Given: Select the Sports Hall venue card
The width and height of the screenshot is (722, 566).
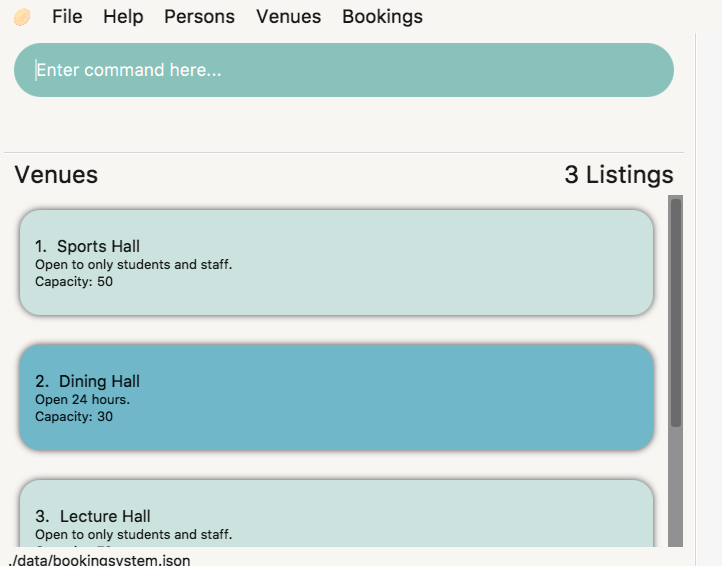Looking at the screenshot, I should [337, 263].
